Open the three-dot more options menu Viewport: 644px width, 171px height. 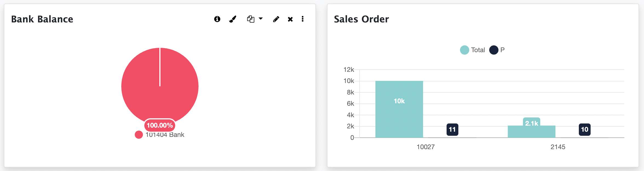point(303,19)
